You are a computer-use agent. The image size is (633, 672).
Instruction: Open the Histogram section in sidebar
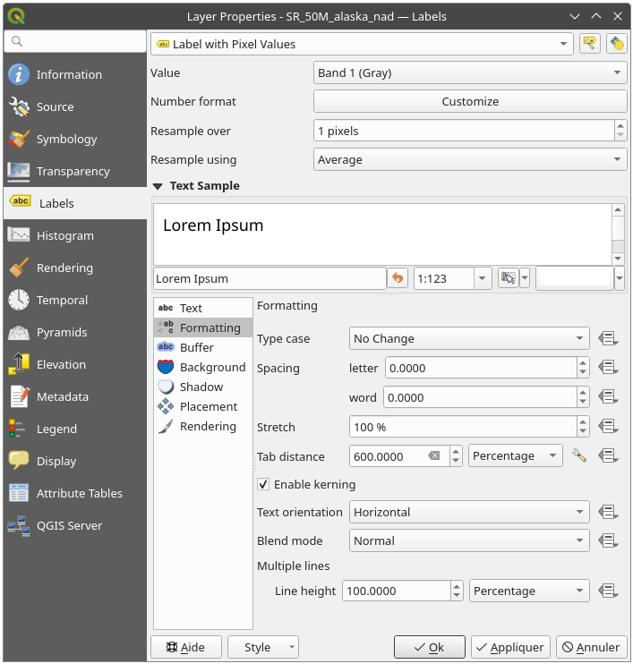pos(64,236)
